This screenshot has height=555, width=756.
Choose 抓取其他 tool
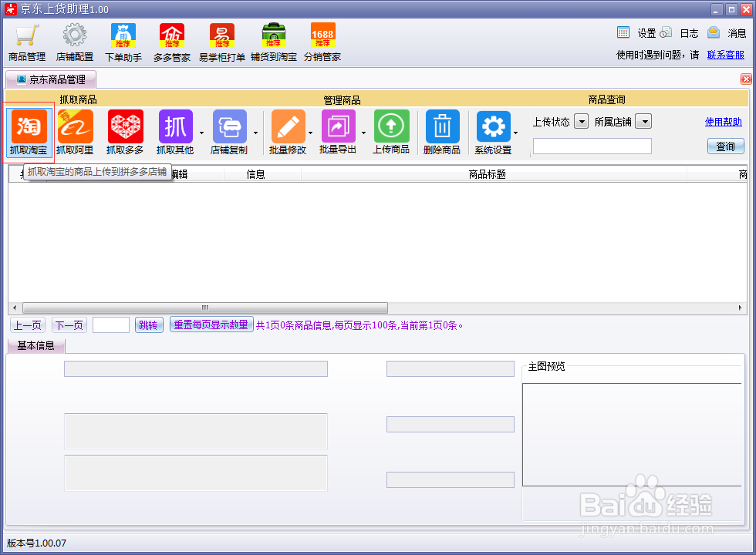point(176,133)
